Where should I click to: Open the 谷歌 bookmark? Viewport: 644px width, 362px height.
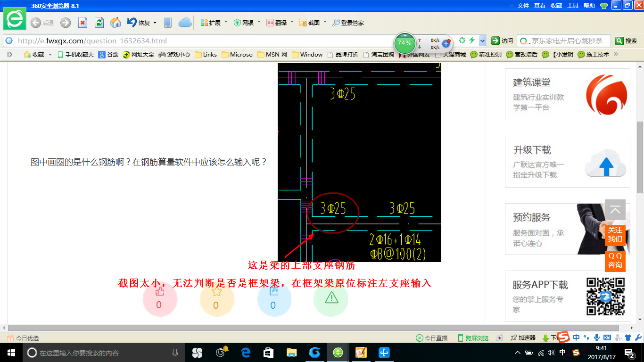[x=108, y=55]
